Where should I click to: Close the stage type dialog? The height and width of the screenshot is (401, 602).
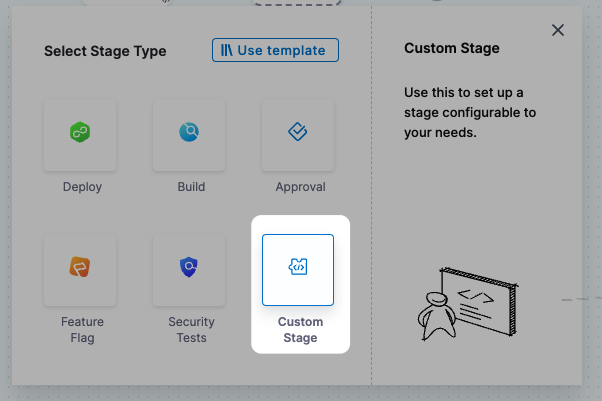(558, 30)
